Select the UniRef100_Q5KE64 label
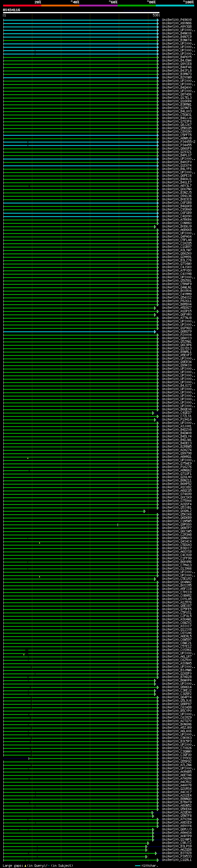197x868 pixels. coord(176,809)
